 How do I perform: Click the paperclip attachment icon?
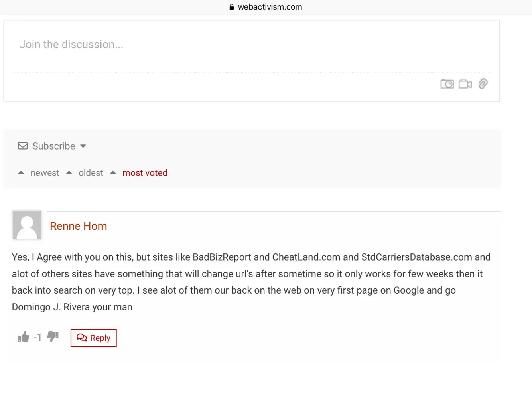click(483, 83)
